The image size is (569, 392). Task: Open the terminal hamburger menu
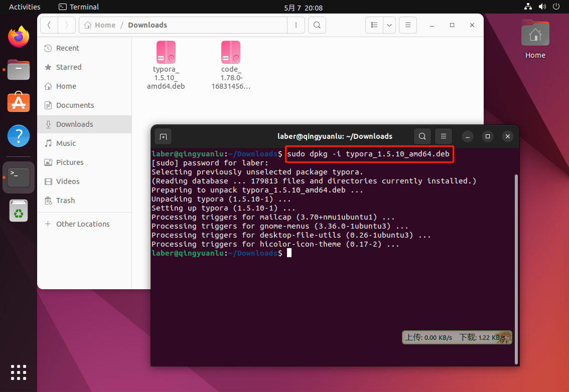(444, 136)
